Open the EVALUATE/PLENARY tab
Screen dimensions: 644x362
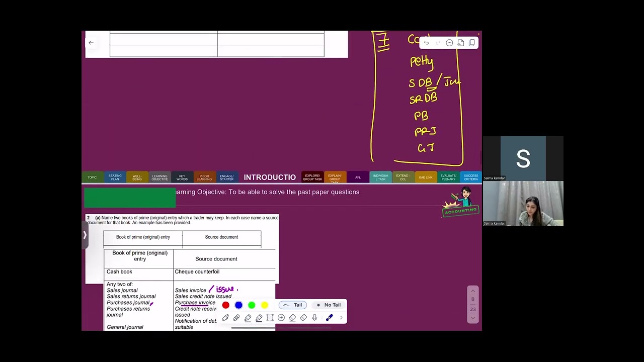(448, 177)
